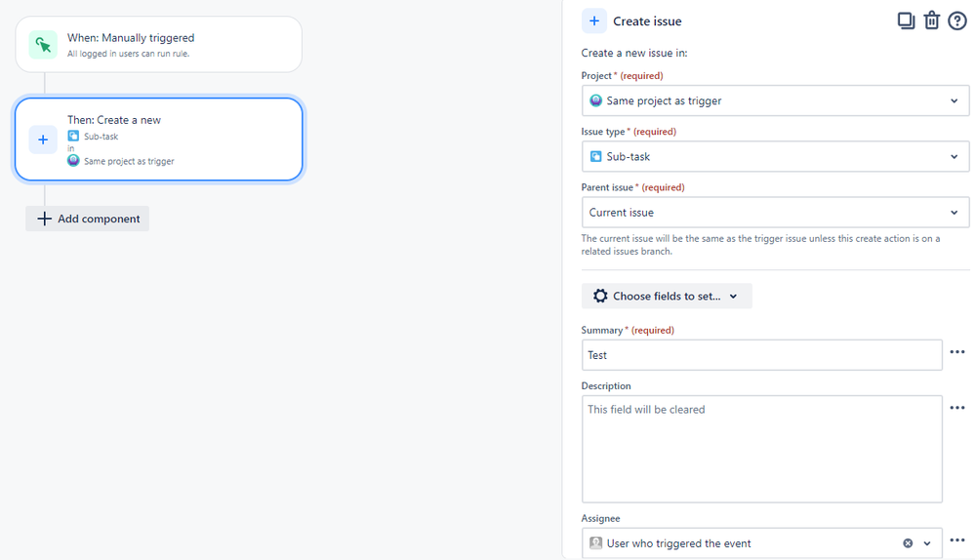Click the All logged in users can run rule text
This screenshot has width=975, height=560.
coord(128,54)
